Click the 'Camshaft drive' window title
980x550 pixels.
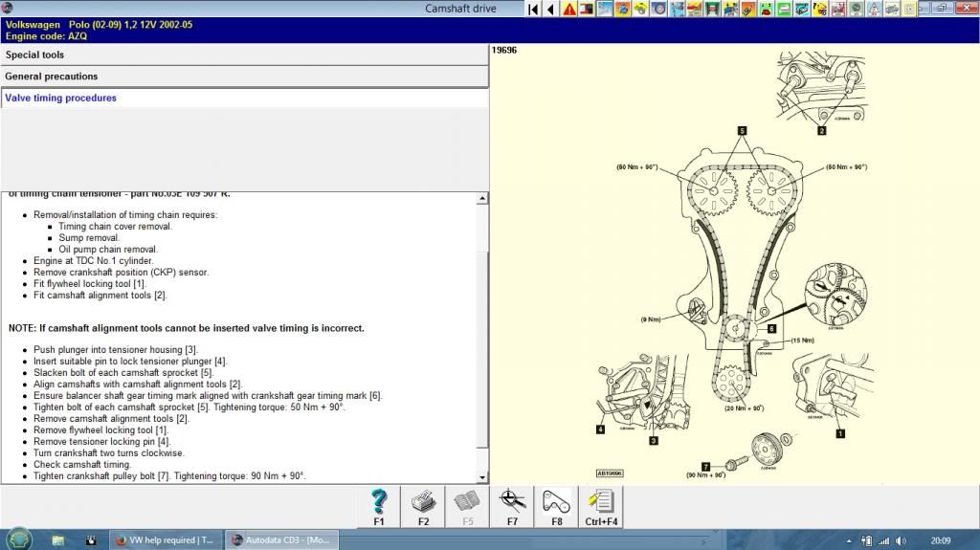tap(460, 9)
